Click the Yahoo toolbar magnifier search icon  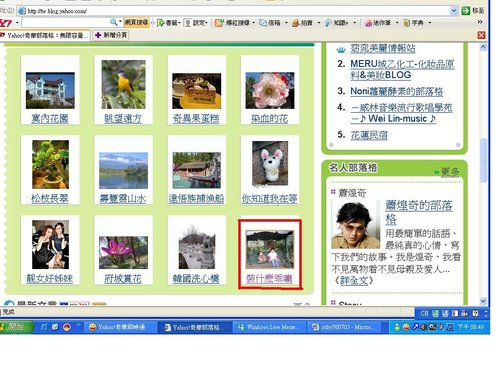click(x=113, y=22)
